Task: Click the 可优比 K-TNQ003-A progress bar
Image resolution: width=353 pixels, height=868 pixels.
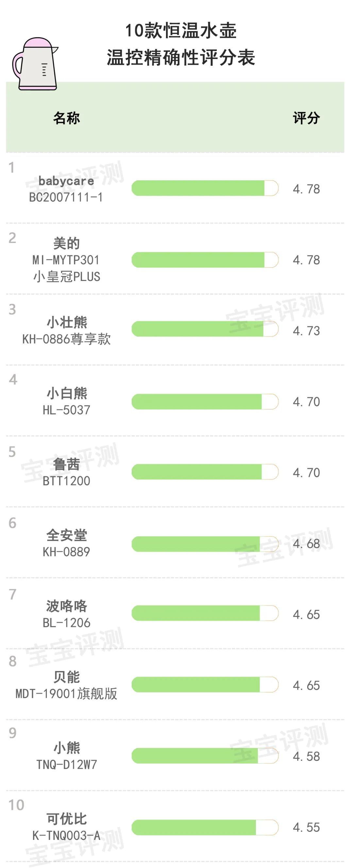Action: [x=205, y=827]
